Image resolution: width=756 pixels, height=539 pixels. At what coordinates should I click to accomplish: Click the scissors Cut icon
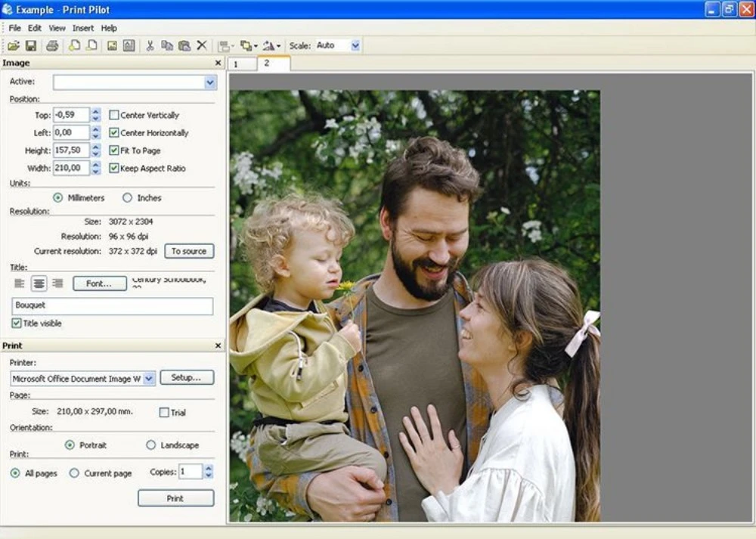150,46
